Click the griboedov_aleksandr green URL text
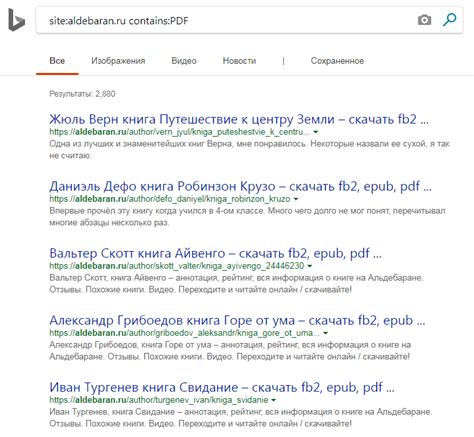The image size is (474, 437). [x=185, y=333]
